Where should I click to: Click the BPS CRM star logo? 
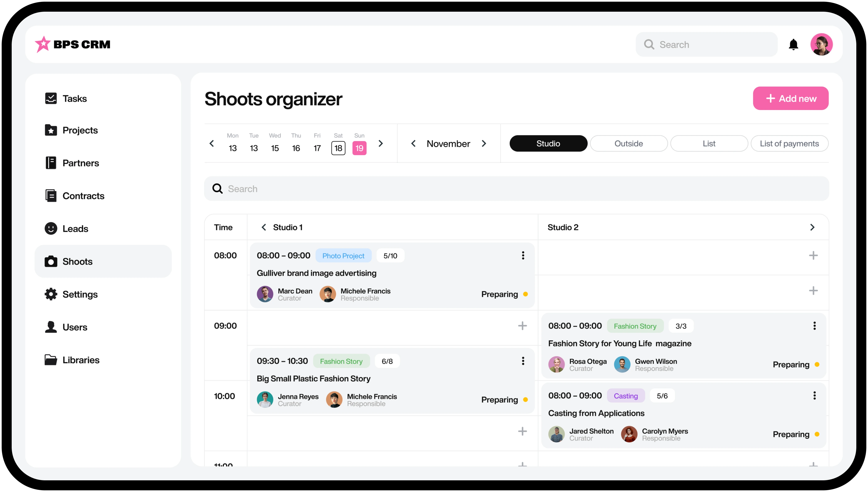(43, 44)
